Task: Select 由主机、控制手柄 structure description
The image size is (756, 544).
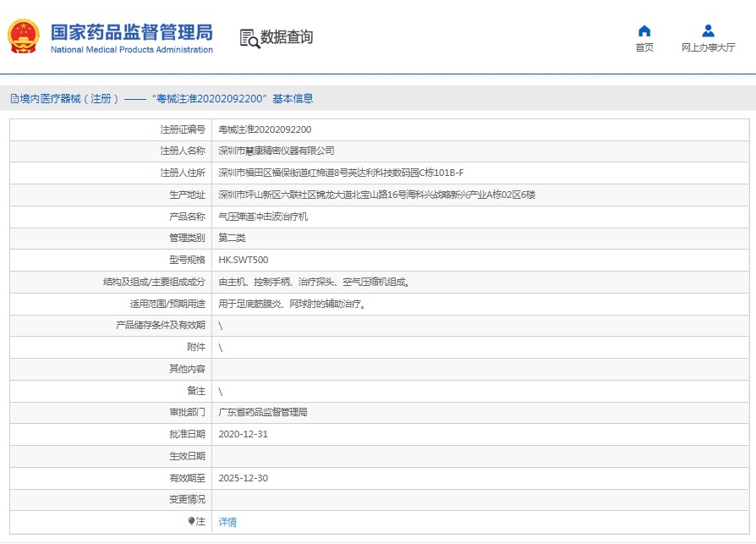Action: (314, 282)
